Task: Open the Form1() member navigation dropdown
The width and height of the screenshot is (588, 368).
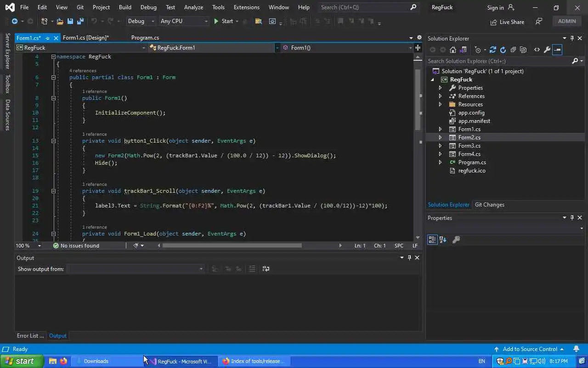Action: pos(347,47)
